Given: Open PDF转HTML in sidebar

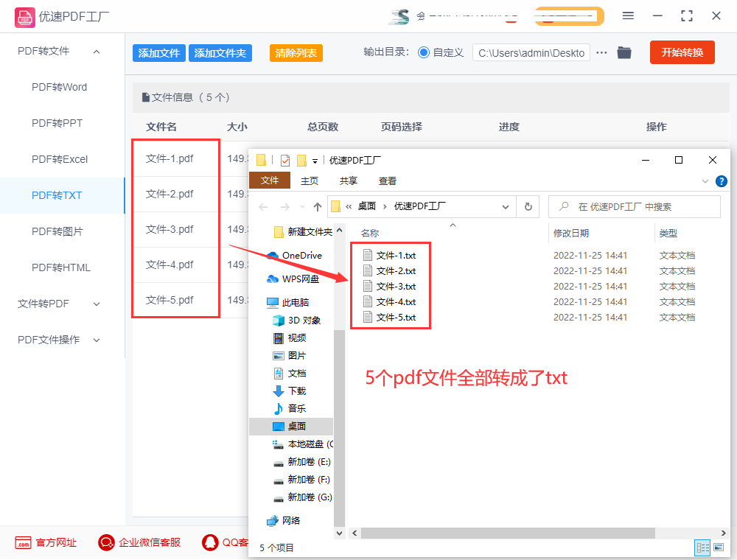Looking at the screenshot, I should tap(60, 267).
